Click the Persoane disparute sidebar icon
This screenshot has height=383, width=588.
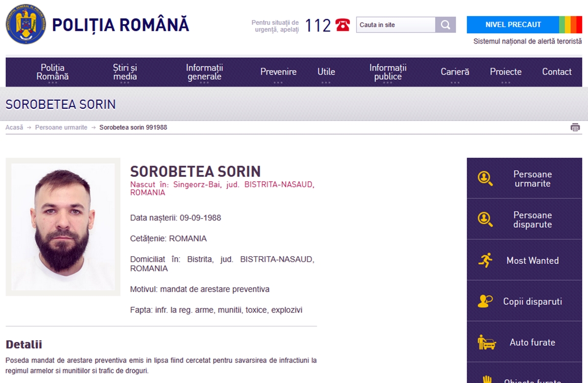pos(485,219)
